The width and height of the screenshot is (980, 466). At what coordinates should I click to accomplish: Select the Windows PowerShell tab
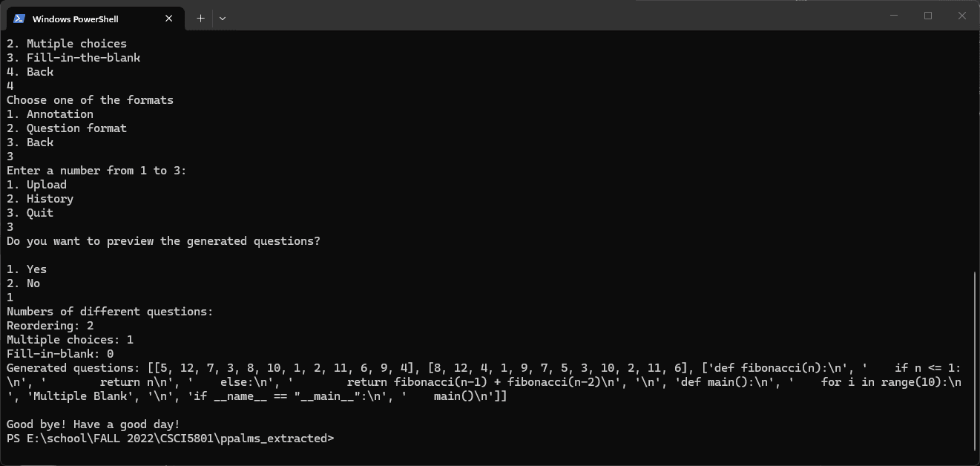coord(82,19)
